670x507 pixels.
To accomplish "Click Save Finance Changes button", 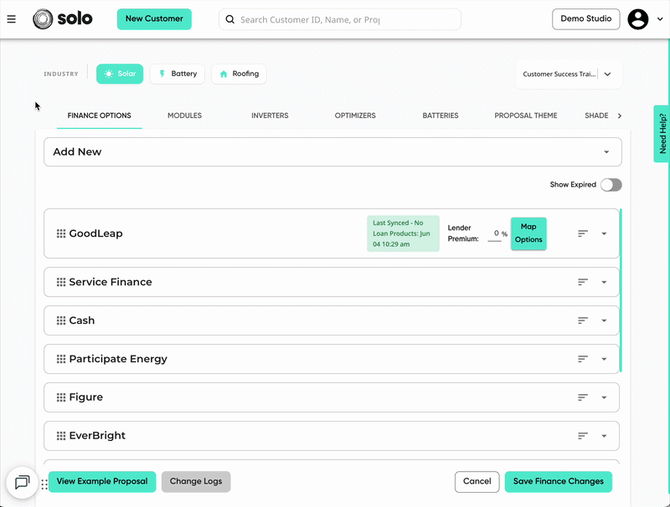I will point(558,482).
